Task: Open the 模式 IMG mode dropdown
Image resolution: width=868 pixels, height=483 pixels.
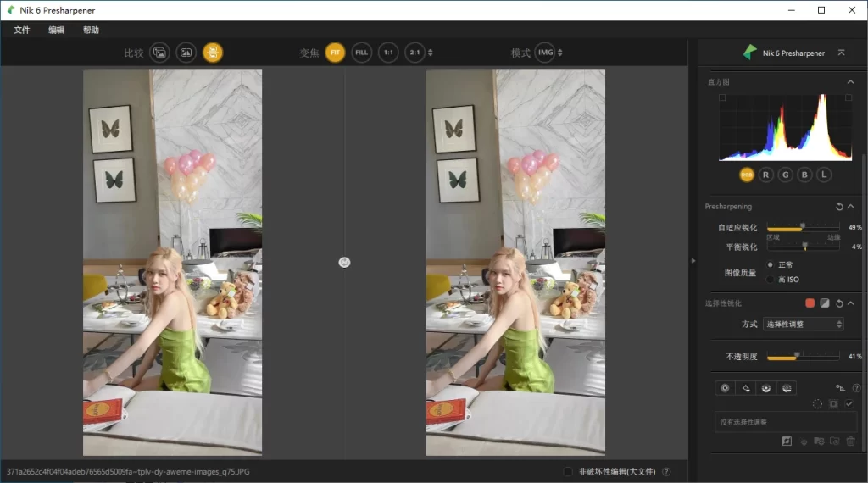Action: point(548,53)
